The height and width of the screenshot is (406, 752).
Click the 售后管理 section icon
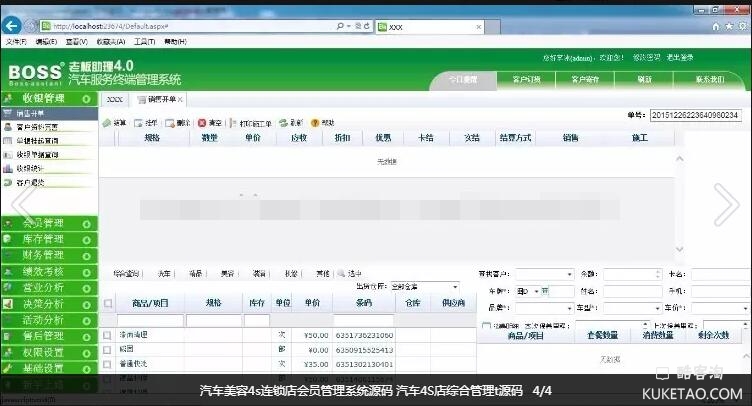point(8,336)
